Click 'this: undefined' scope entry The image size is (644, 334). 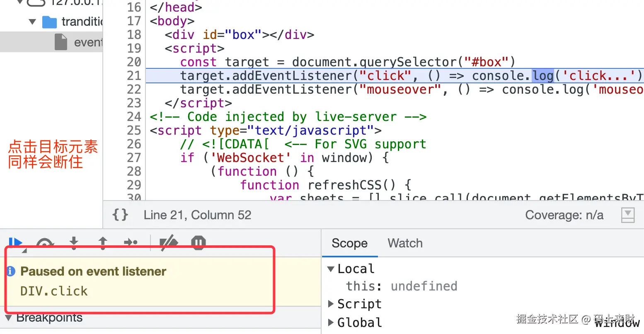click(x=402, y=286)
